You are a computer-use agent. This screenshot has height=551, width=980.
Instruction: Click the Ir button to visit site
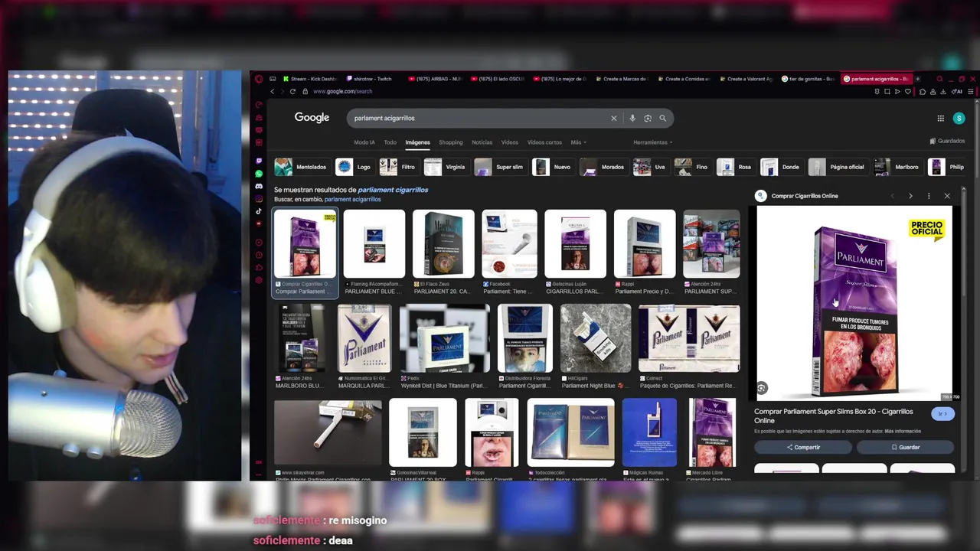tap(943, 414)
